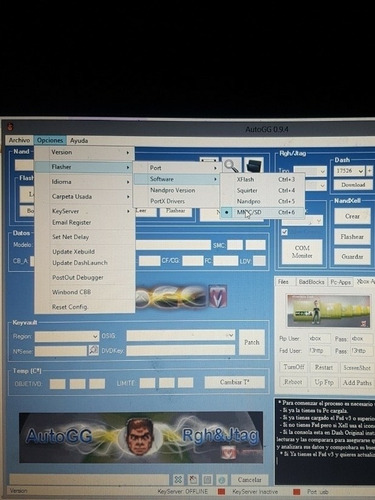Click the NandXell Guardar button
Screen dimensions: 375x500
click(x=352, y=256)
